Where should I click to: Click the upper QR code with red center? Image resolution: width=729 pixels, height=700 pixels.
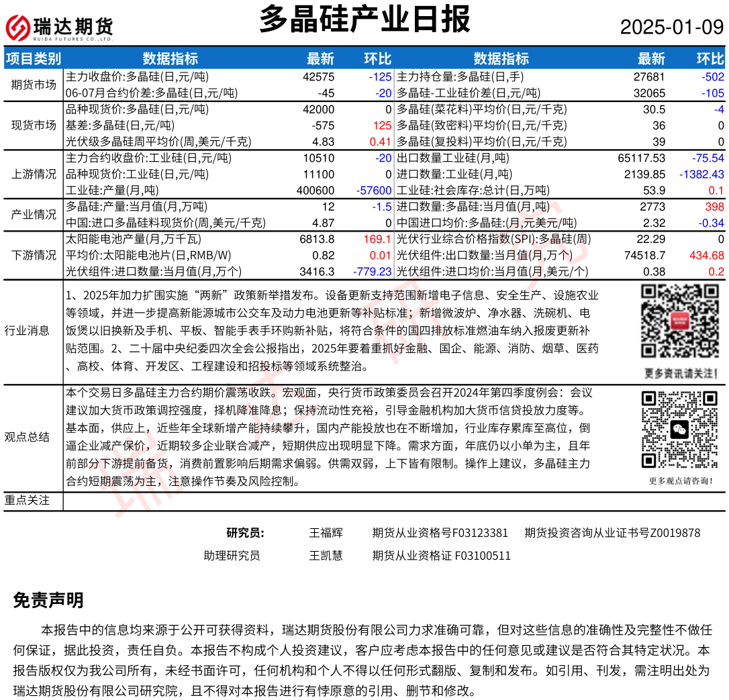[681, 321]
